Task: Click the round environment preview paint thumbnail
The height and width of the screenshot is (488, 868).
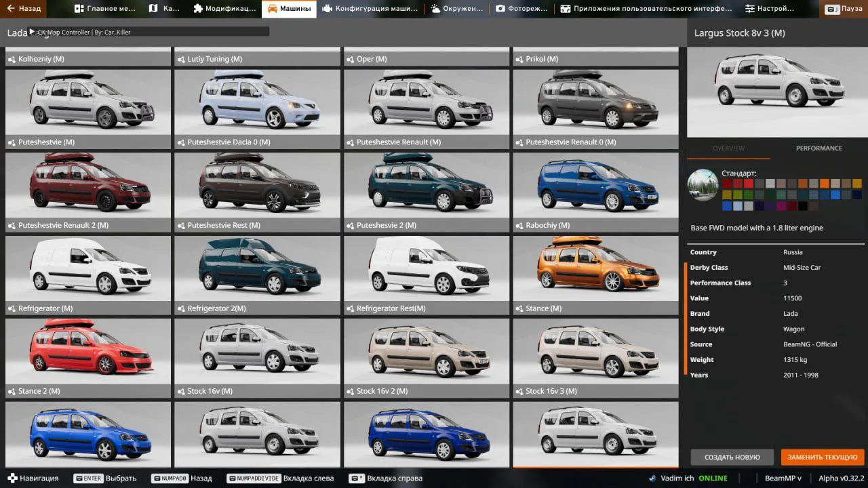Action: click(x=703, y=184)
